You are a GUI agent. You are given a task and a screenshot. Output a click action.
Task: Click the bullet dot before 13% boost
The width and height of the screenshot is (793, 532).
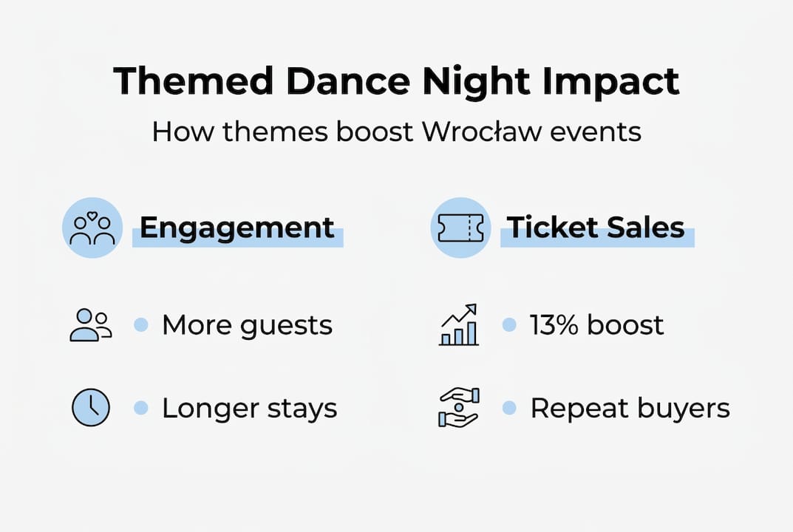509,325
